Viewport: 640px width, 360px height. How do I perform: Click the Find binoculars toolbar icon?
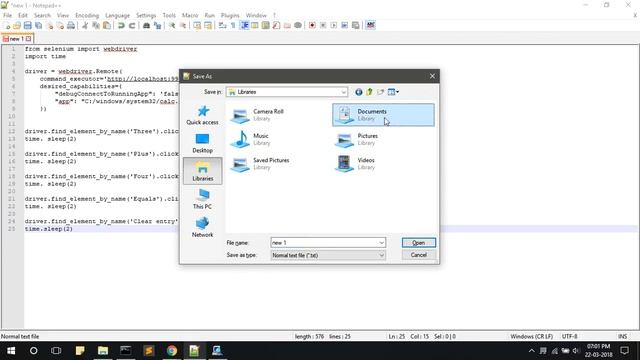click(146, 25)
